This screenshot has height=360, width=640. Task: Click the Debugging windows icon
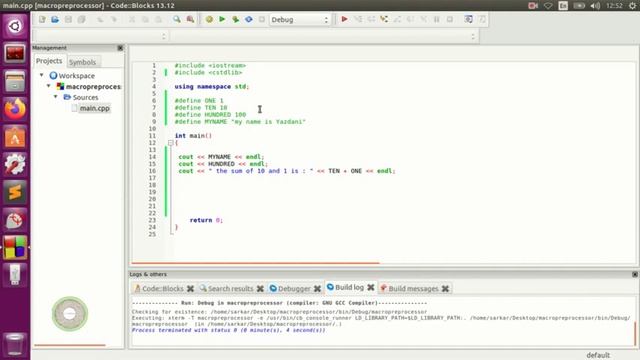pyautogui.click(x=469, y=19)
